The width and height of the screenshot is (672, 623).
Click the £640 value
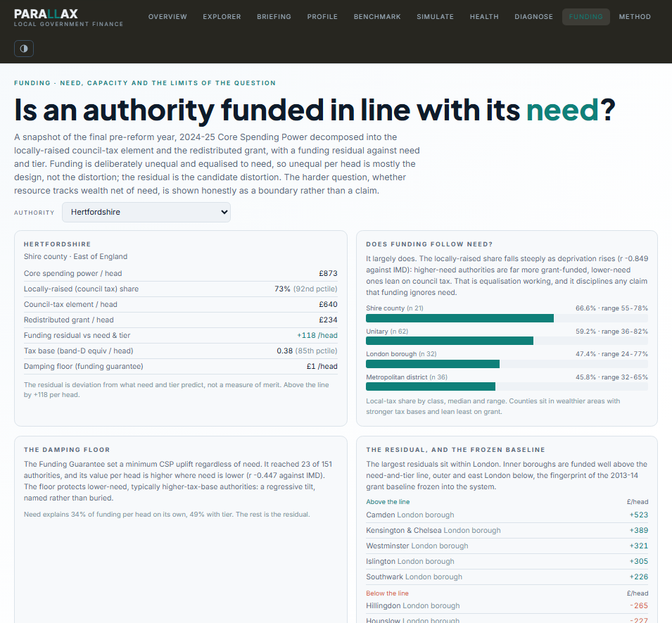click(328, 304)
